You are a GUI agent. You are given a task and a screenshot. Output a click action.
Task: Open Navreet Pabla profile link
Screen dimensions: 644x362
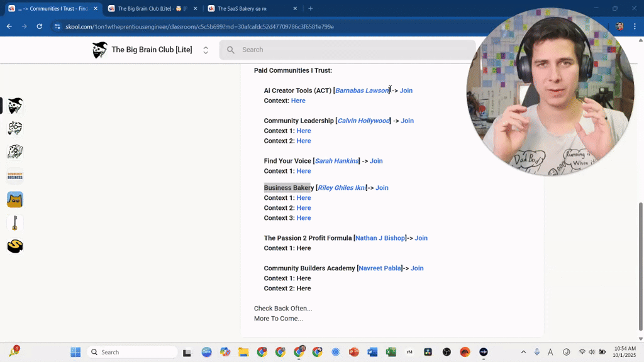pos(380,268)
